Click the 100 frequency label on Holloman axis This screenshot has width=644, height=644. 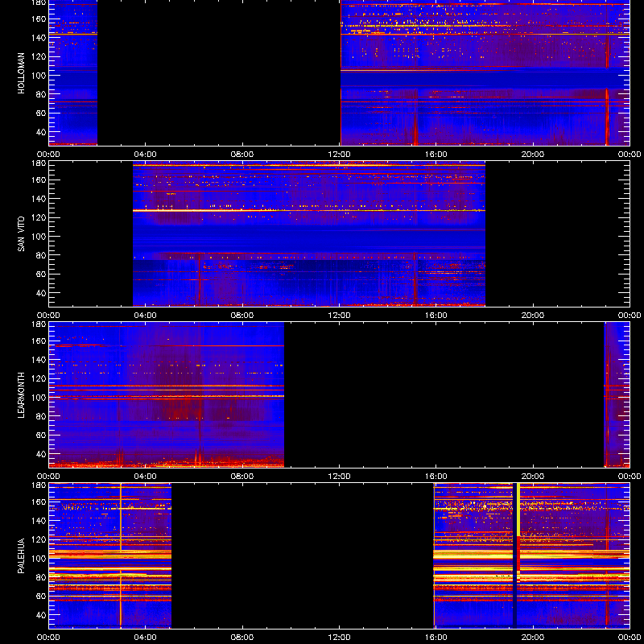pyautogui.click(x=39, y=76)
